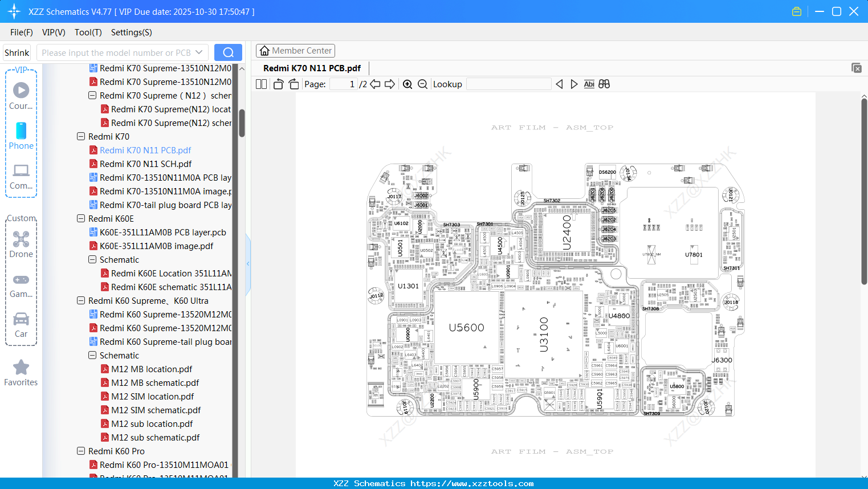Jump to previous Lookup result
Image resolution: width=868 pixels, height=489 pixels.
559,84
